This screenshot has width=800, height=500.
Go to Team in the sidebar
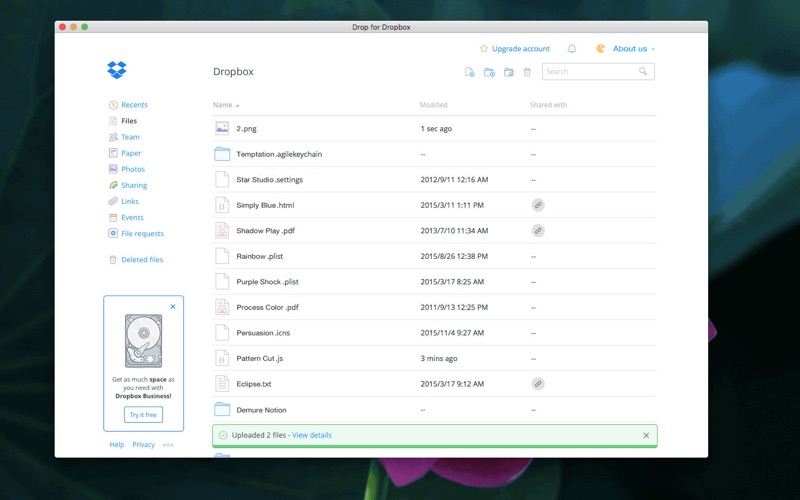pyautogui.click(x=130, y=137)
